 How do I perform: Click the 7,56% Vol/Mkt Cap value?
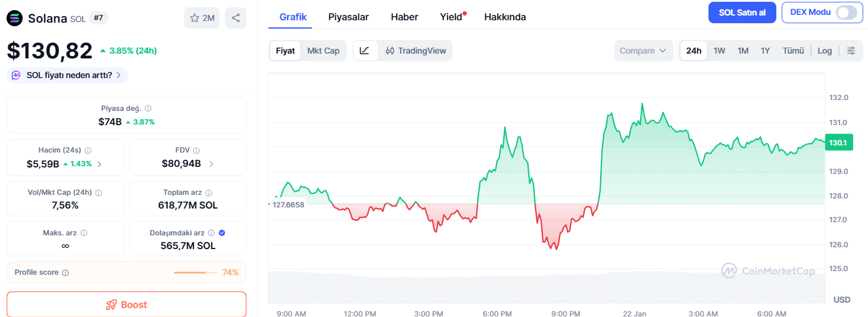click(65, 206)
